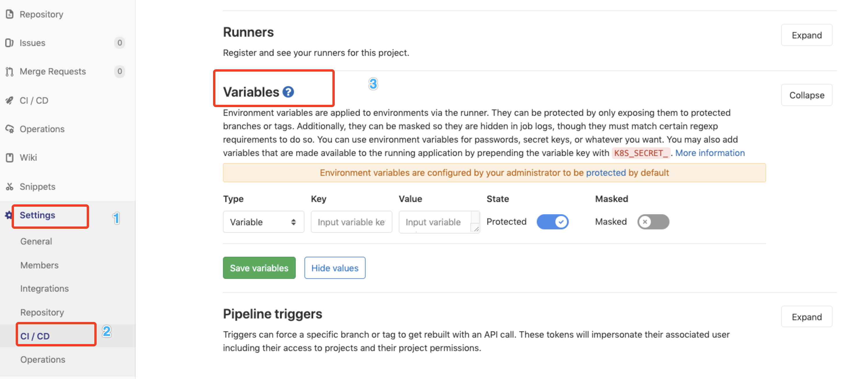This screenshot has height=379, width=868.
Task: Expand the Pipeline triggers section
Action: (806, 317)
